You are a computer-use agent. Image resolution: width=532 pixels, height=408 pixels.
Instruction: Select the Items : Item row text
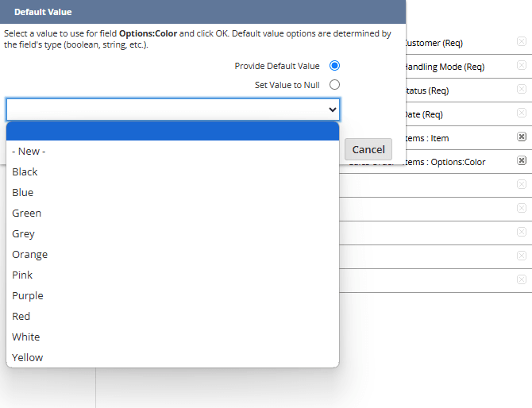(x=427, y=138)
